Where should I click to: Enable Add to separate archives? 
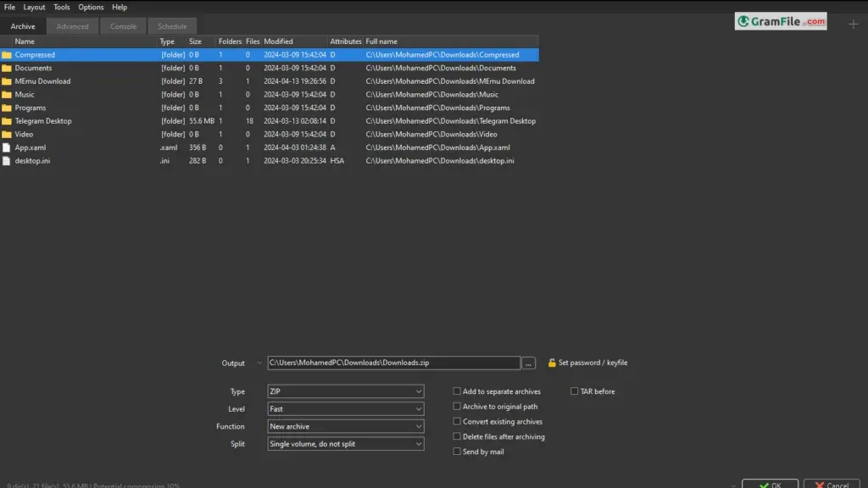(x=457, y=391)
